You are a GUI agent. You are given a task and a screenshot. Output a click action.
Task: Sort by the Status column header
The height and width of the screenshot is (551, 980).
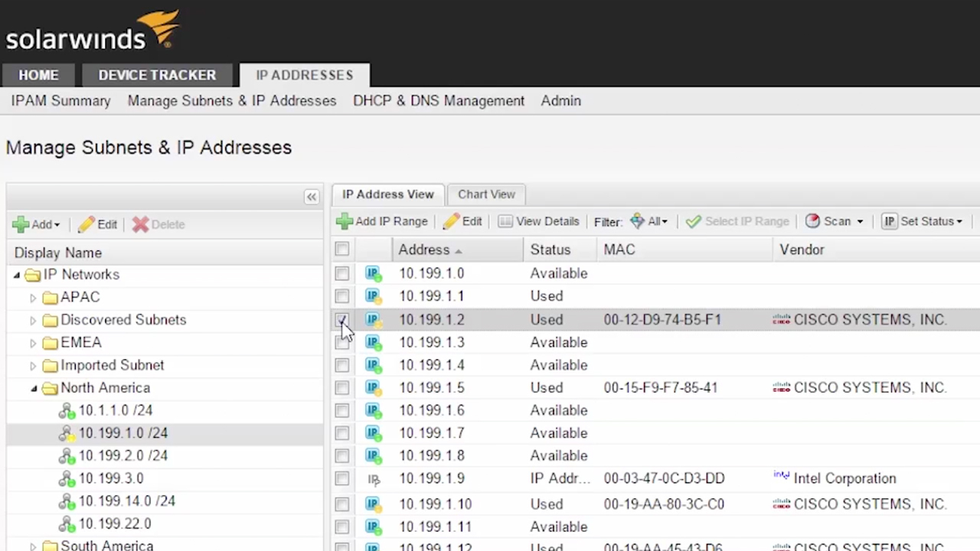[560, 249]
